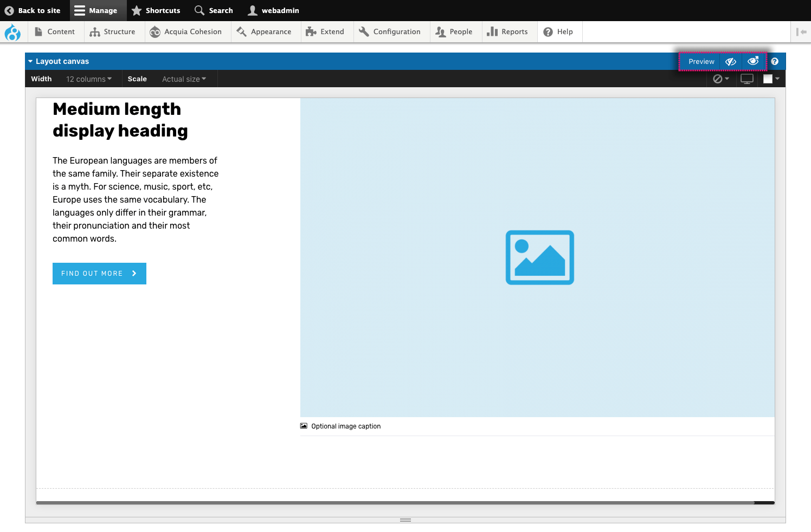Click the FIND OUT MORE button
This screenshot has width=811, height=532.
99,274
